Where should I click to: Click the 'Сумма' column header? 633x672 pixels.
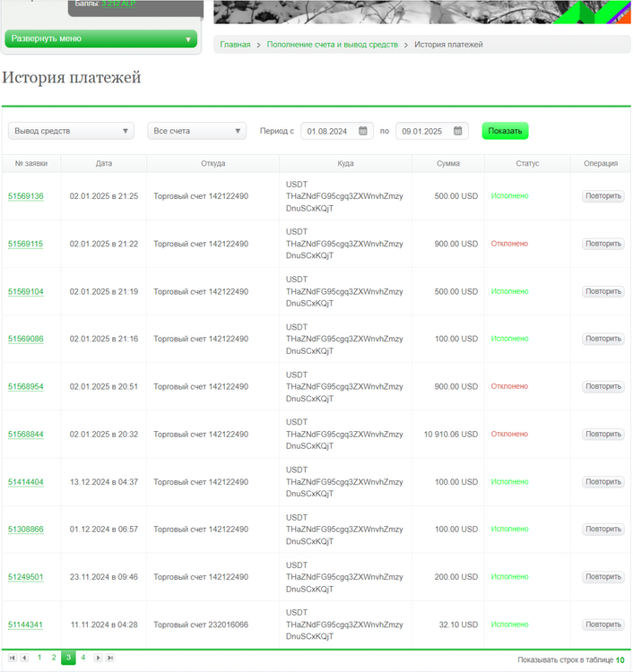(x=448, y=163)
